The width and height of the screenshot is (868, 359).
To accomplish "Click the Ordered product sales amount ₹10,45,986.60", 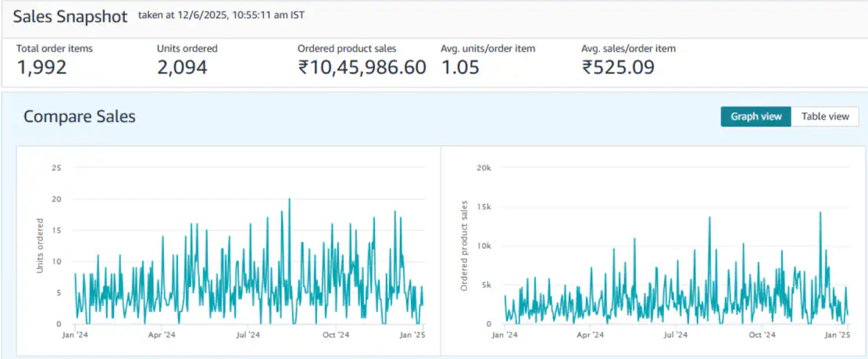I will [x=362, y=68].
